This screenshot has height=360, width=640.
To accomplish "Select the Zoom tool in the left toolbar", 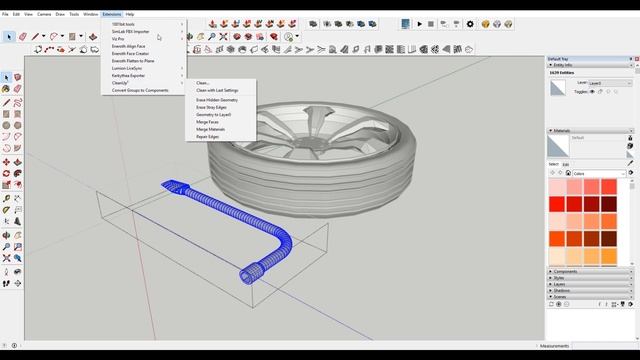I will [x=6, y=247].
